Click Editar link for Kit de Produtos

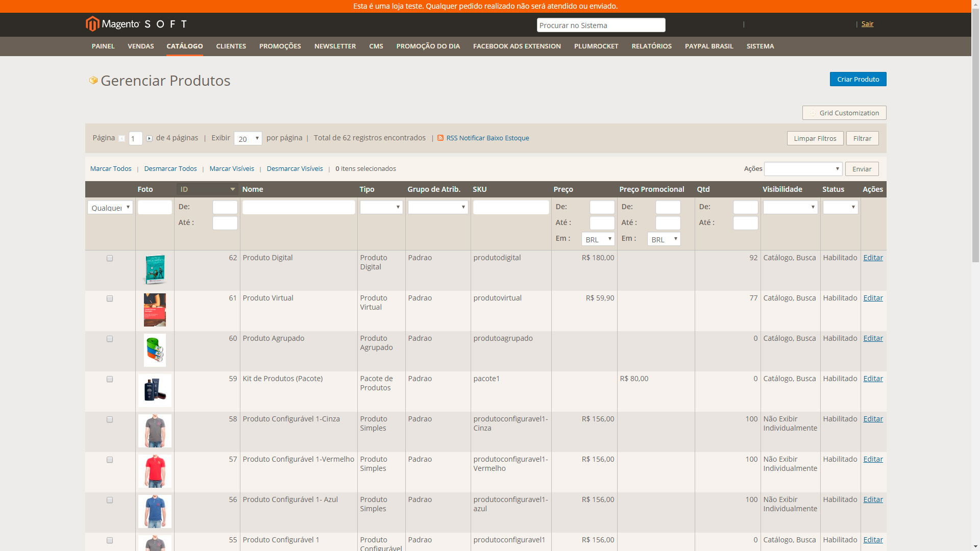pos(873,379)
